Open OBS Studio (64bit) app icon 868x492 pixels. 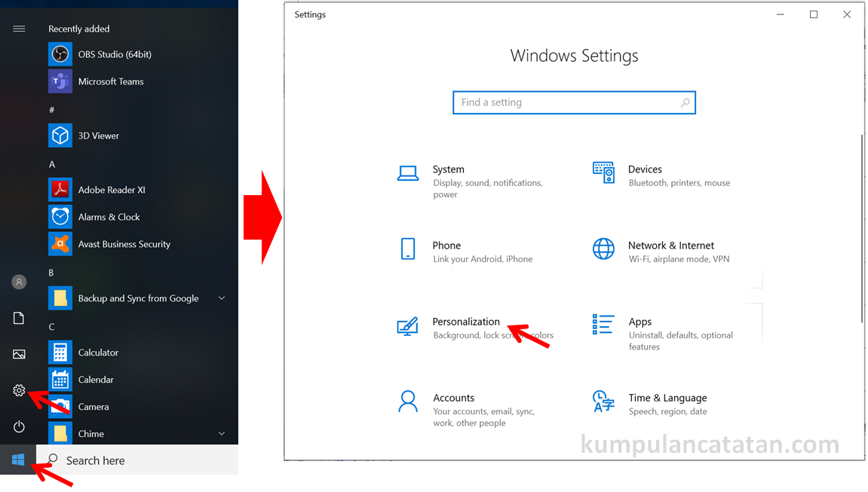pos(60,54)
